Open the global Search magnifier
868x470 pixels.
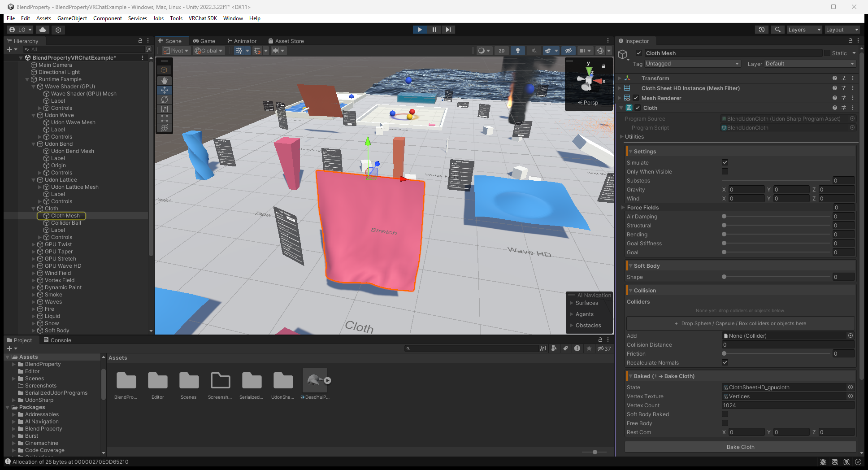point(778,30)
